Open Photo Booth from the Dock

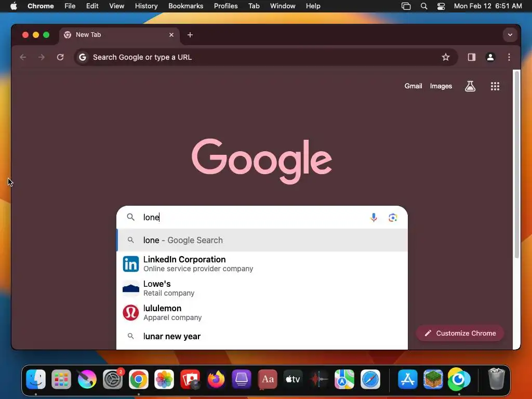click(x=190, y=379)
